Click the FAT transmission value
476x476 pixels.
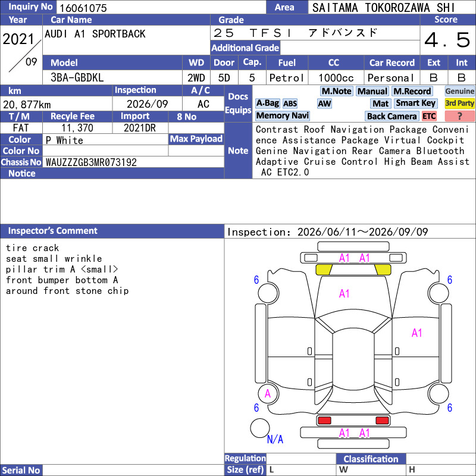pyautogui.click(x=21, y=128)
